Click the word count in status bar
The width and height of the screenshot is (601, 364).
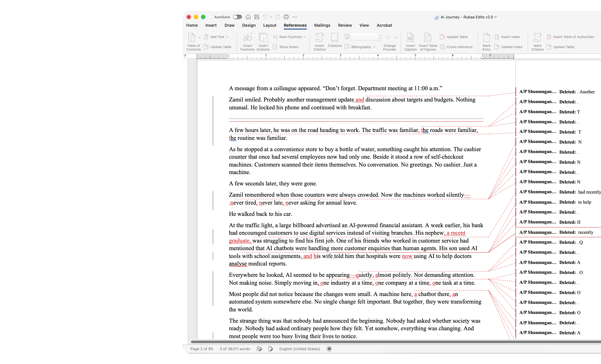[x=235, y=349]
